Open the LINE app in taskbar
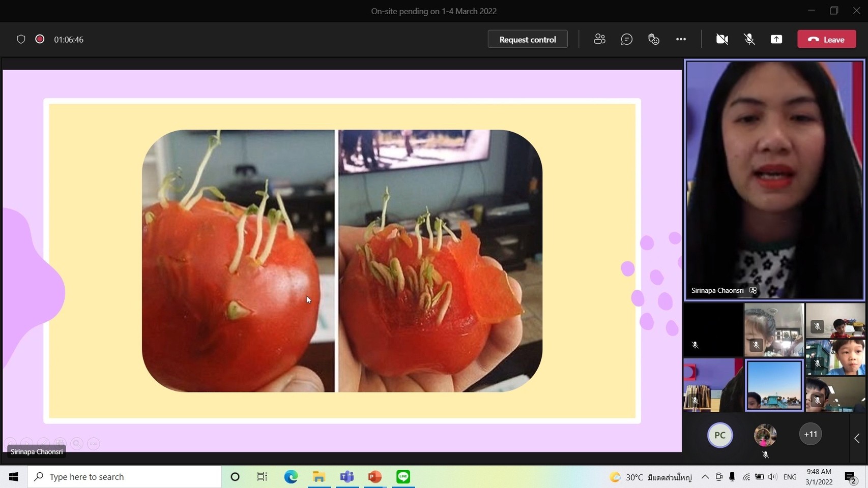Image resolution: width=868 pixels, height=488 pixels. (403, 477)
